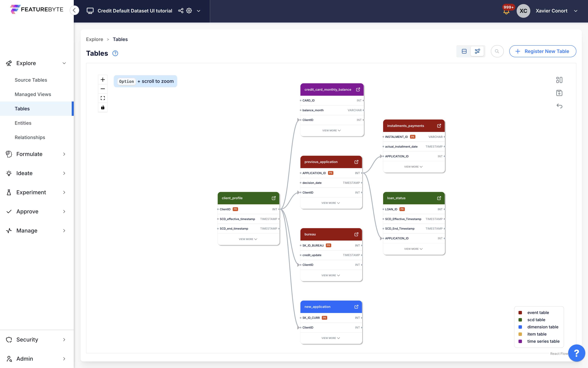Click the Explore breadcrumb link
The width and height of the screenshot is (588, 368).
click(x=94, y=39)
